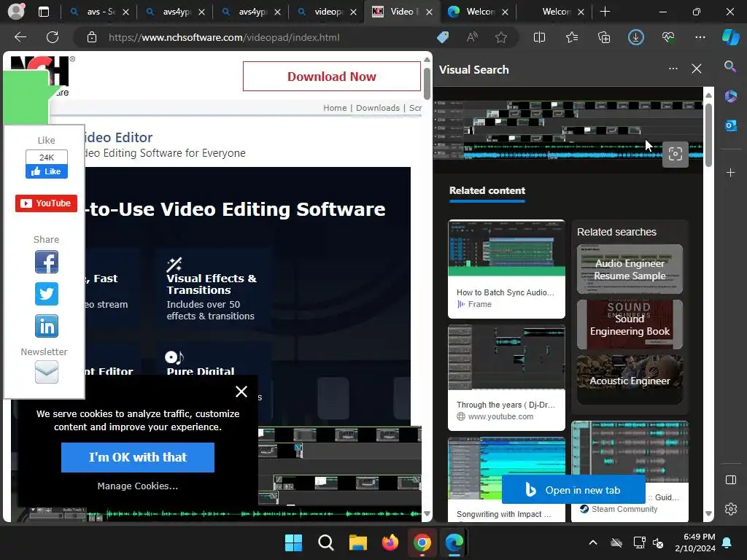Viewport: 747px width, 560px height.
Task: Open Manage Cookies link
Action: [x=138, y=486]
